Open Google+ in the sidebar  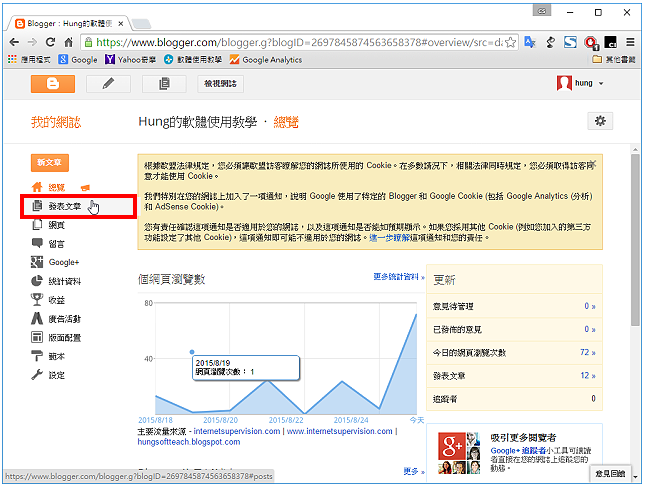[x=64, y=262]
